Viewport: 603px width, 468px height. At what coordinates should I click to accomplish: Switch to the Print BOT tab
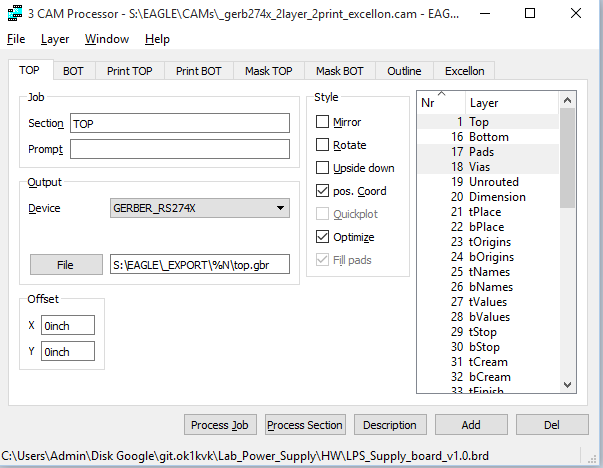tap(198, 71)
